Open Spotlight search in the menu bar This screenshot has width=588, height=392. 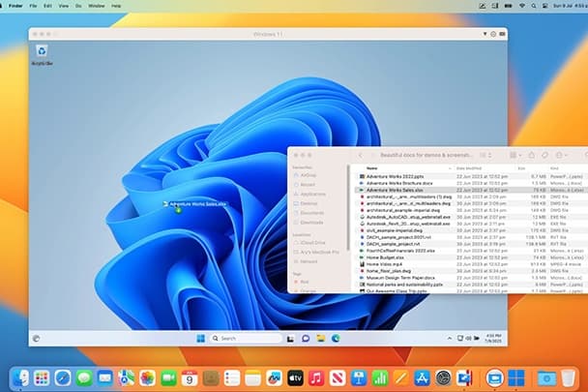pos(533,6)
